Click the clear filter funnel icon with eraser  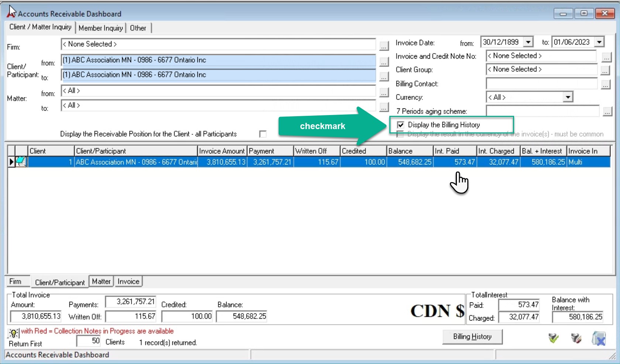[576, 338]
